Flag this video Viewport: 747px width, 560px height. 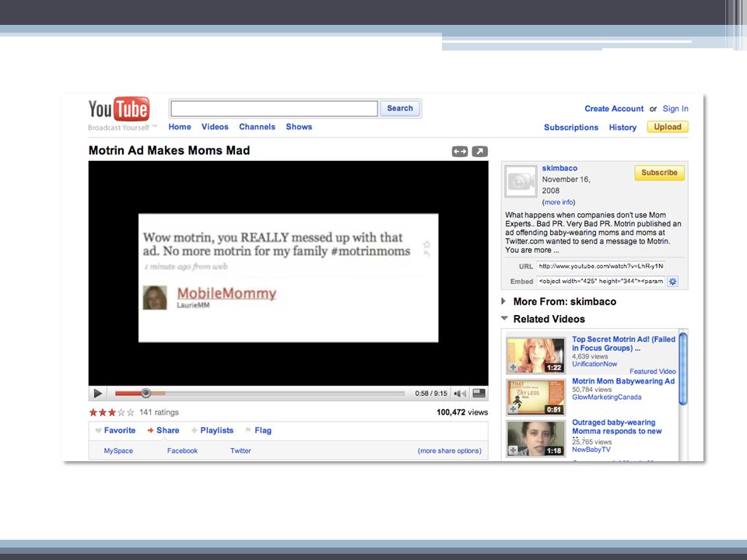point(258,430)
